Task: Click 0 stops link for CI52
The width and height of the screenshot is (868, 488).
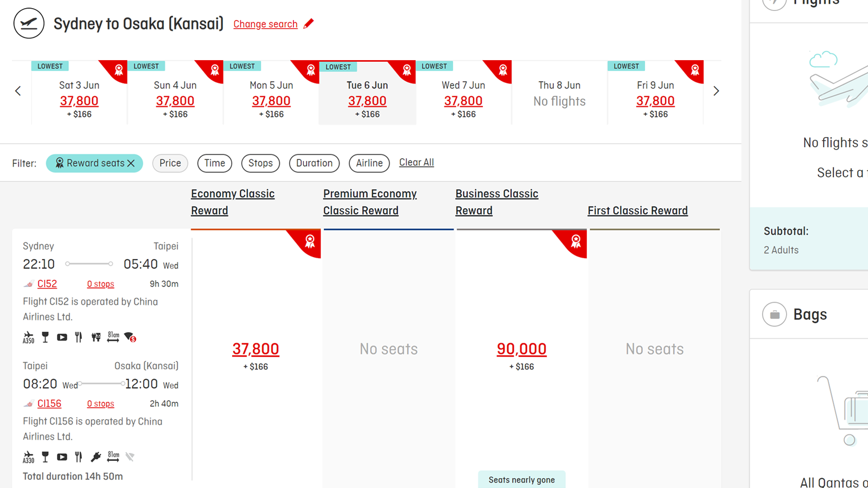Action: 100,284
